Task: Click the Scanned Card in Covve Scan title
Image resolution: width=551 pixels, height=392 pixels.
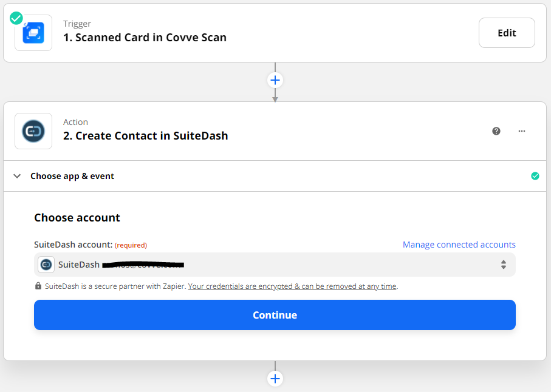Action: pyautogui.click(x=145, y=38)
